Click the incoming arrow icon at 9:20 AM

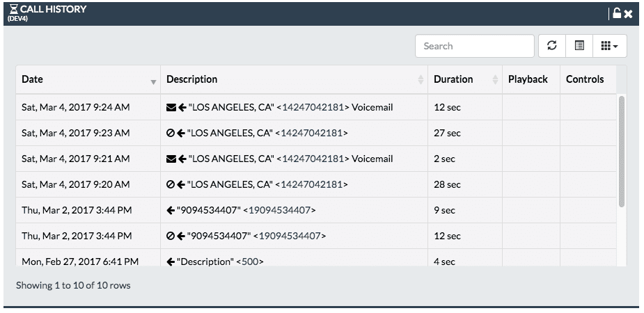pos(181,184)
